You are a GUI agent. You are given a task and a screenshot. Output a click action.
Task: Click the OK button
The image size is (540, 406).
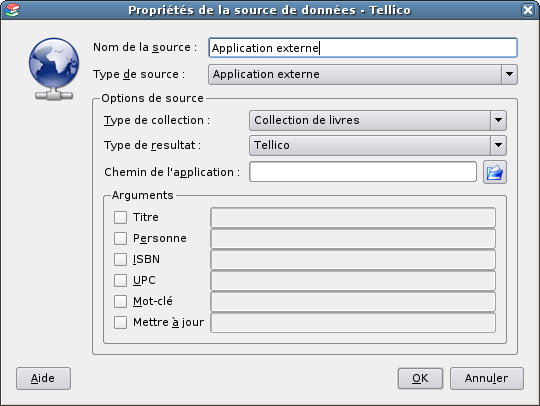click(x=420, y=378)
